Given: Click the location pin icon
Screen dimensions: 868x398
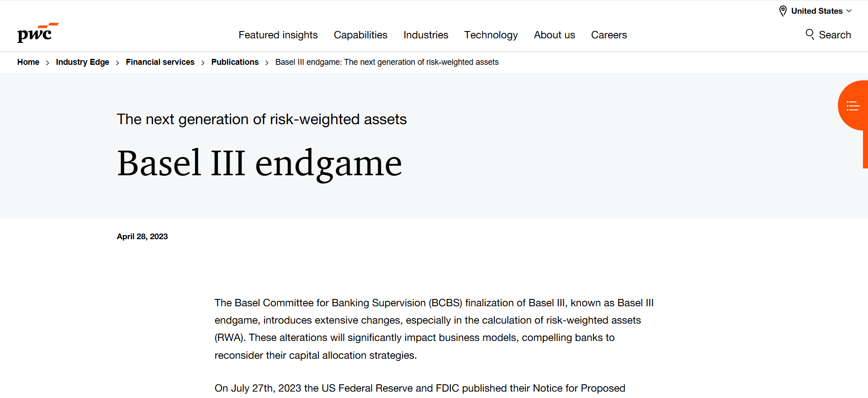Looking at the screenshot, I should point(782,10).
